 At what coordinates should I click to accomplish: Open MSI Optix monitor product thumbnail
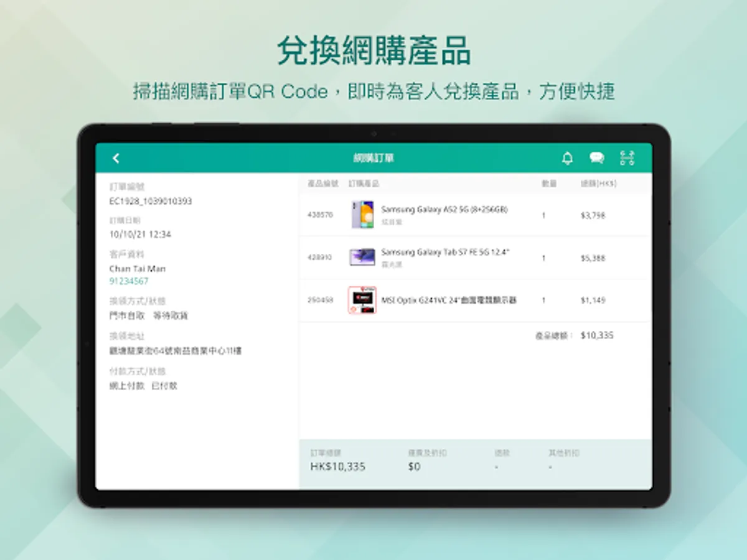pos(362,300)
